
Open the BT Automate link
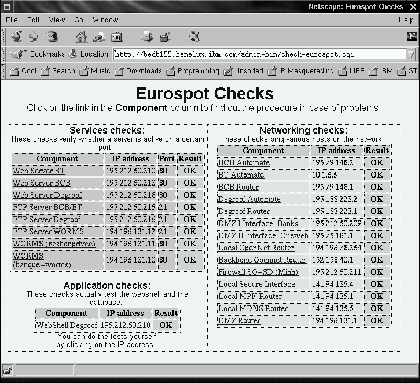click(x=241, y=175)
